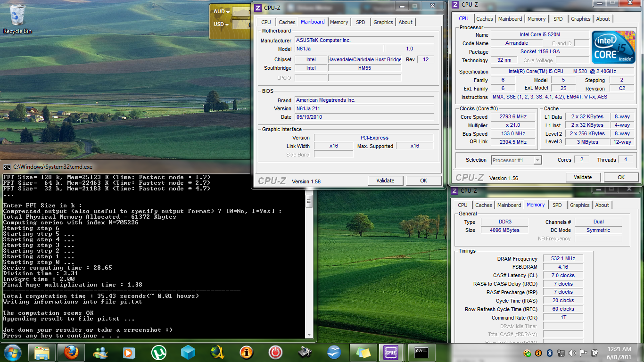Click the DRAM Frequency 532.1 MHz value

pos(563,259)
